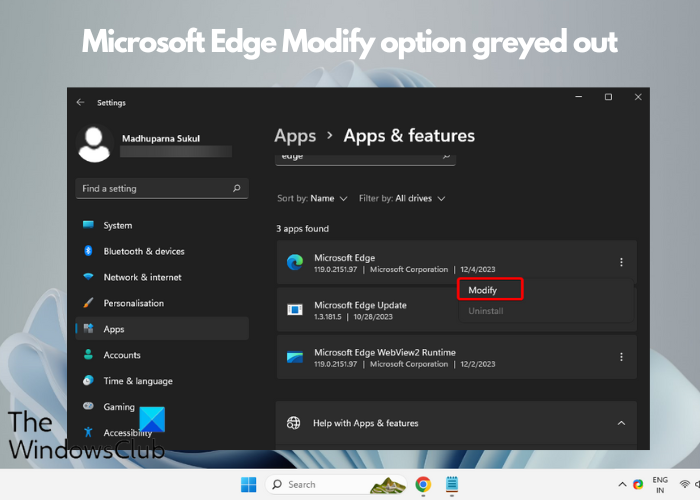Open the Notepad app on taskbar
Image resolution: width=700 pixels, height=500 pixels.
coord(452,484)
